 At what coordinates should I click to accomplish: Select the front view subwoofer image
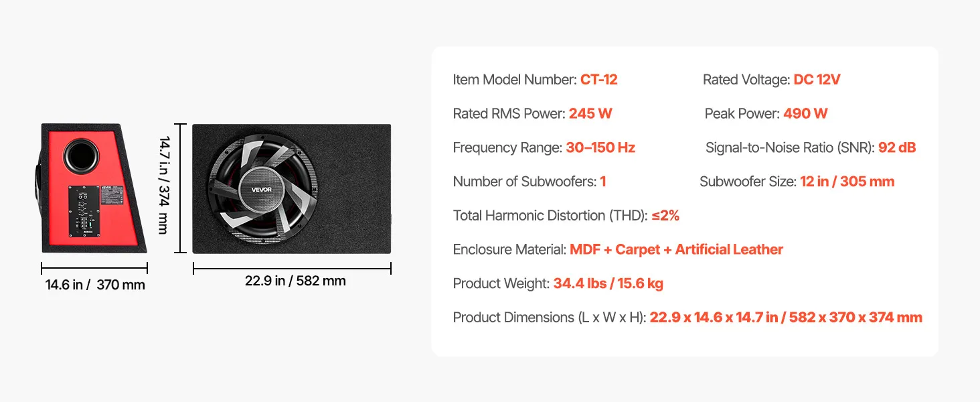point(291,188)
